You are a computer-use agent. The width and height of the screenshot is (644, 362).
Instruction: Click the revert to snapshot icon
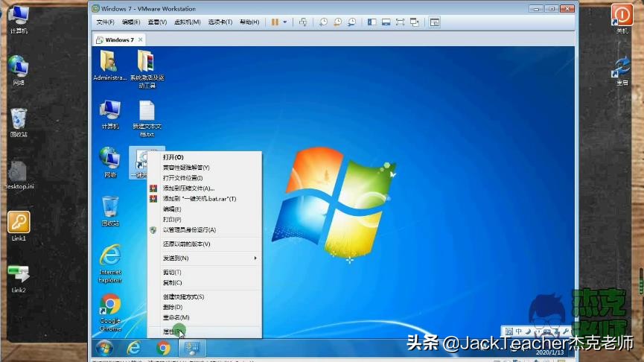337,22
